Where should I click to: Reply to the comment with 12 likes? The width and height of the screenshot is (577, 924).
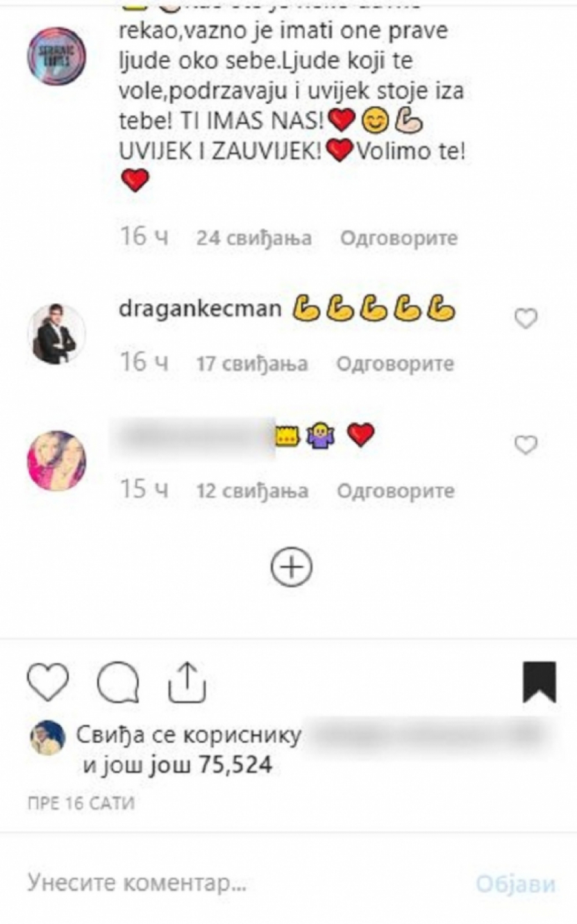point(396,491)
